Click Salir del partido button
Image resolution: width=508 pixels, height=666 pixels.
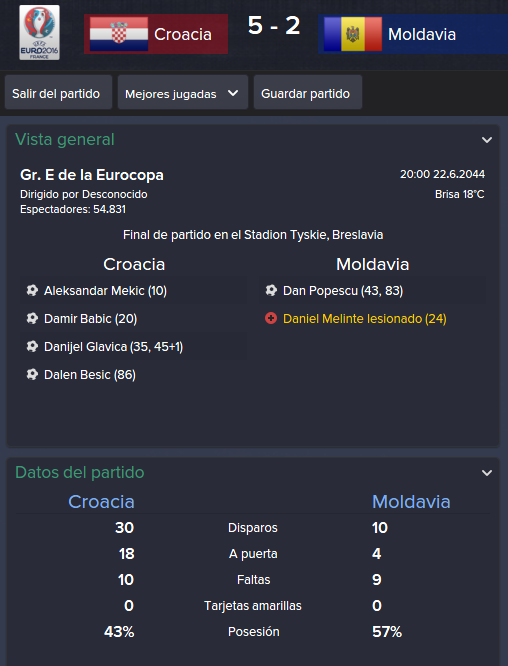coord(58,93)
